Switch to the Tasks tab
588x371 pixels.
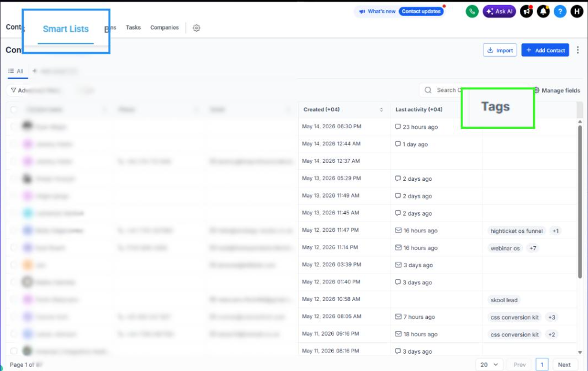(133, 27)
